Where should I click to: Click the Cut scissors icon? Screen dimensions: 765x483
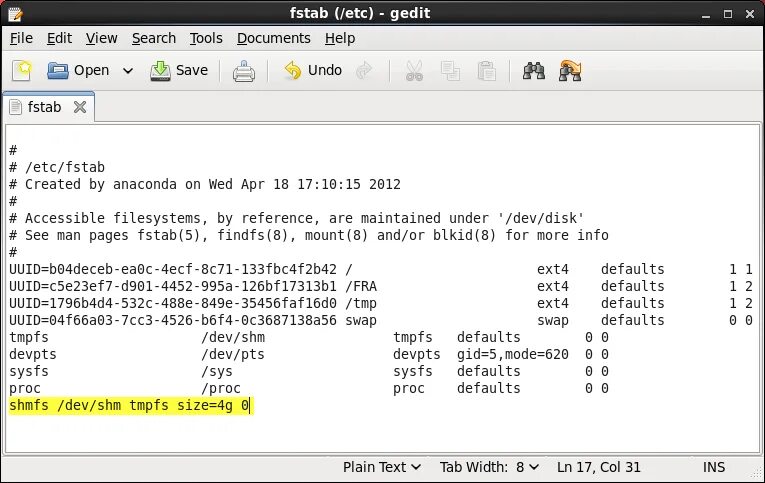coord(414,71)
